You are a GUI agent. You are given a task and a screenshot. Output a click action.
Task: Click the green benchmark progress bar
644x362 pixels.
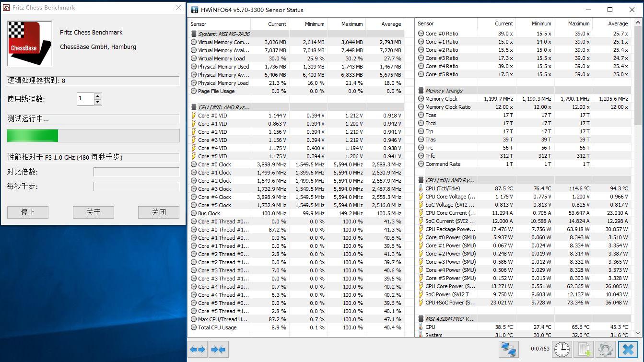pyautogui.click(x=93, y=136)
